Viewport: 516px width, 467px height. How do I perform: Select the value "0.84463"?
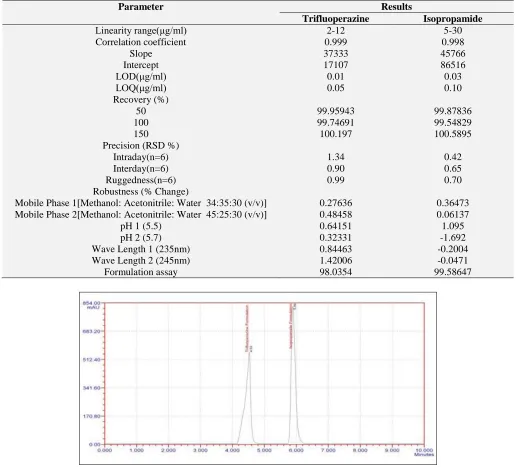coord(336,249)
